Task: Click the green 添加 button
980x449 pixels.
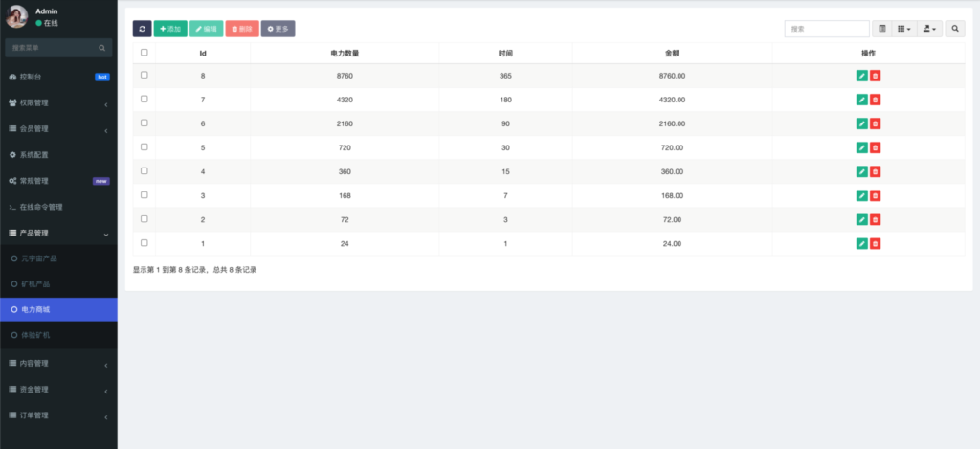Action: (170, 30)
